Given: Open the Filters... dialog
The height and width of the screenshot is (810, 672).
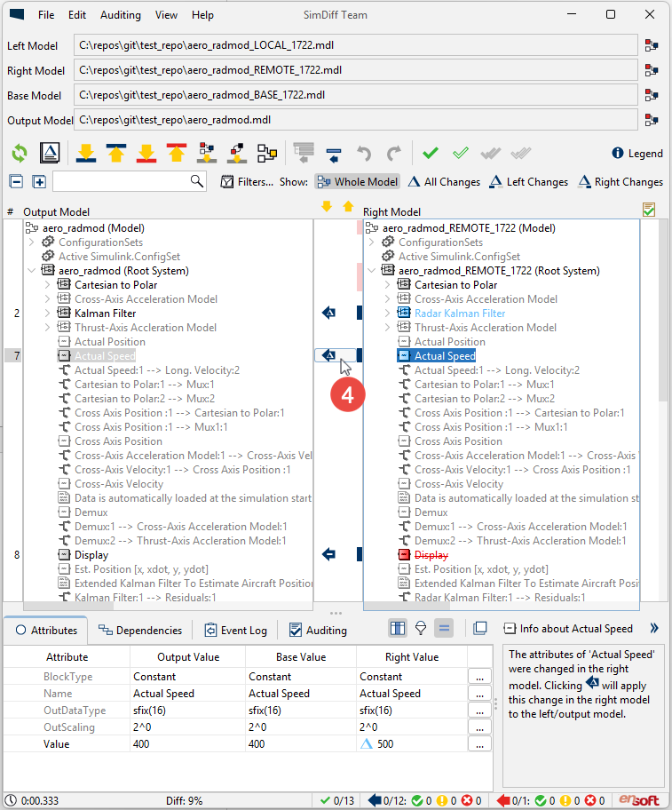Looking at the screenshot, I should click(247, 182).
